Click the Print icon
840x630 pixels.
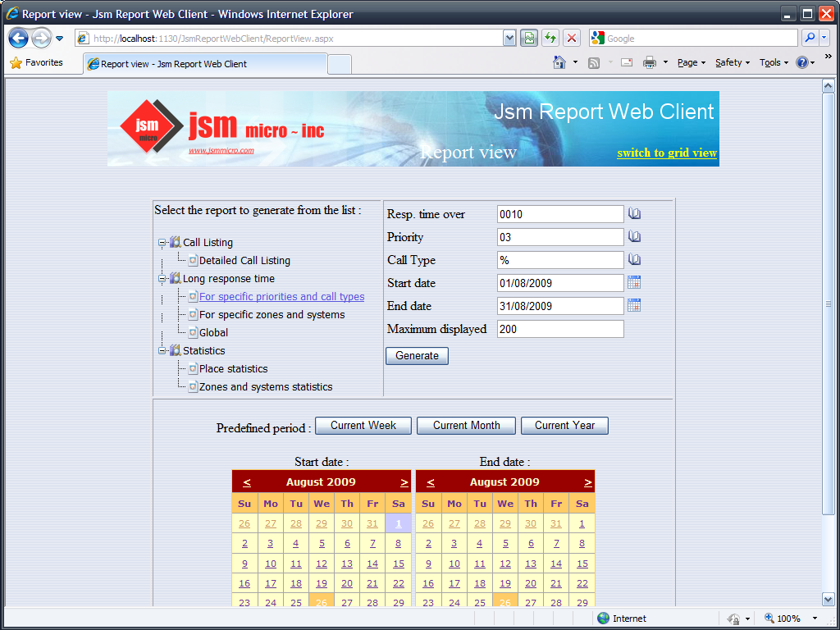650,62
